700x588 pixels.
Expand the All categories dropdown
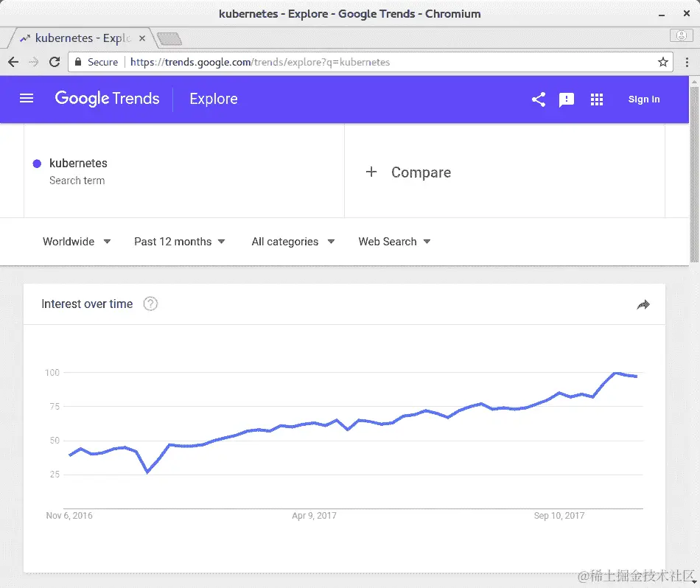293,242
